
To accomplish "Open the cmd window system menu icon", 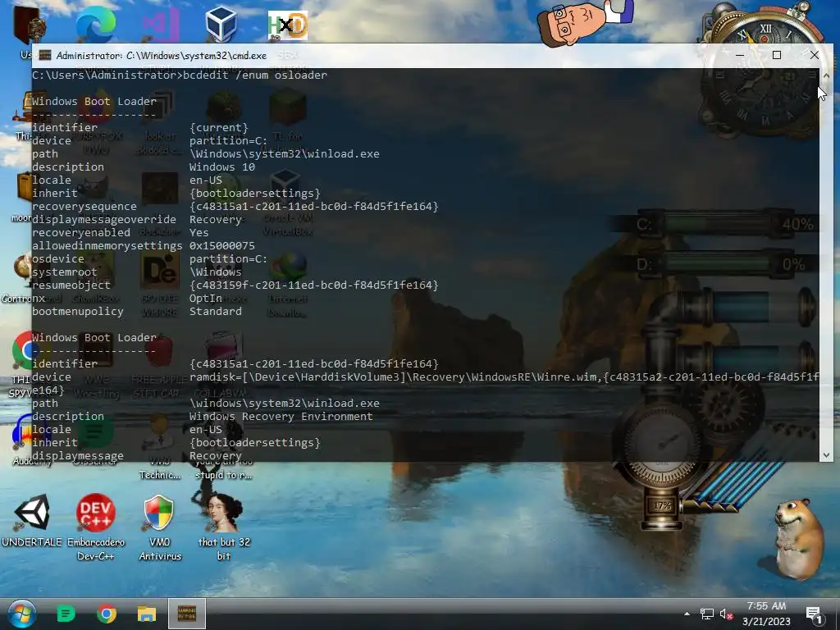I will coord(45,55).
